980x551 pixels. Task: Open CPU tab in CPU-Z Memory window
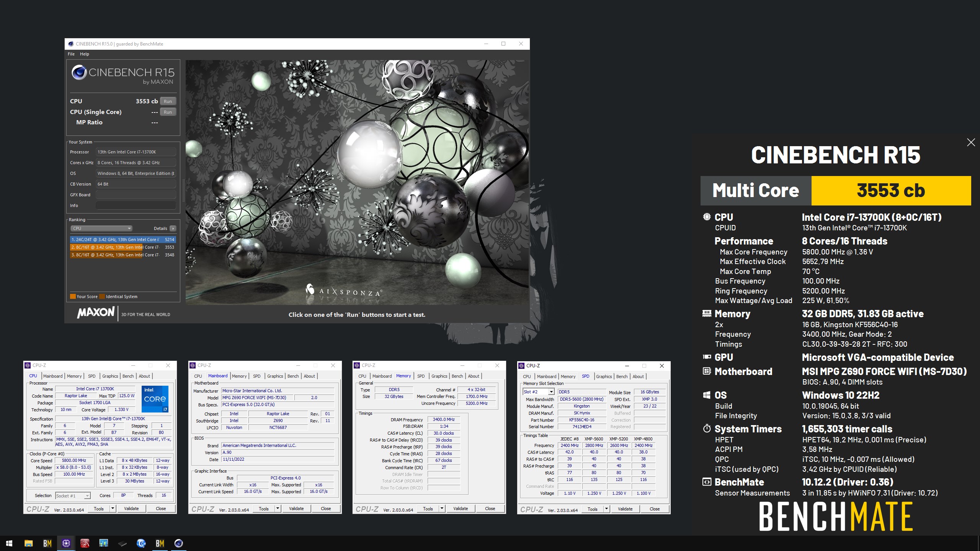tap(362, 376)
